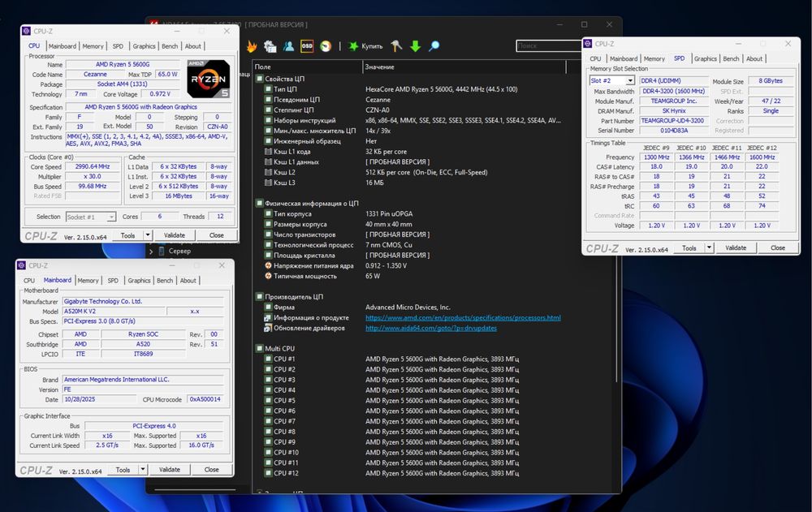
Task: Click the user profile icon in AIDA64 toolbar
Action: pyautogui.click(x=288, y=46)
